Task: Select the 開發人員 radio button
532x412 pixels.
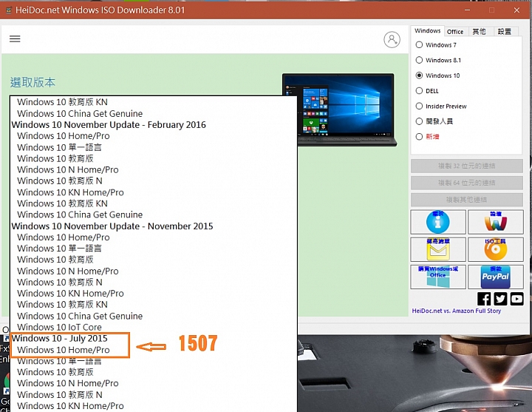Action: [419, 121]
